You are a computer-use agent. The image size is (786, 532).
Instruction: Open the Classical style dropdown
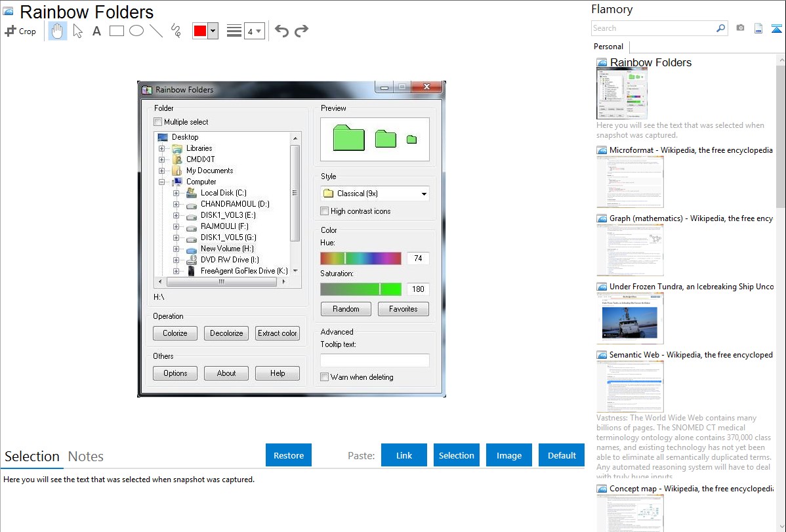423,194
